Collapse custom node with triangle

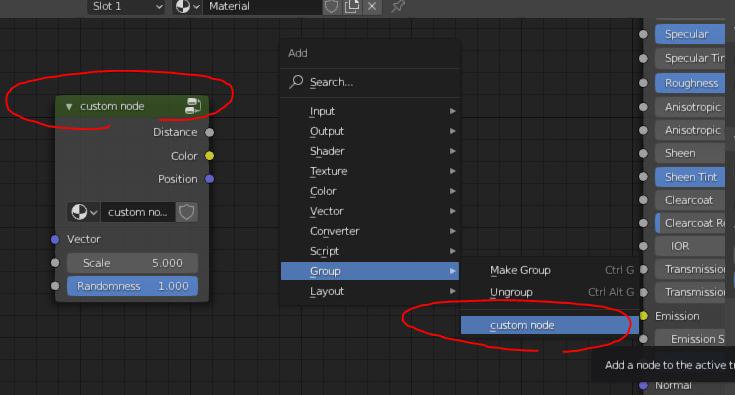69,107
